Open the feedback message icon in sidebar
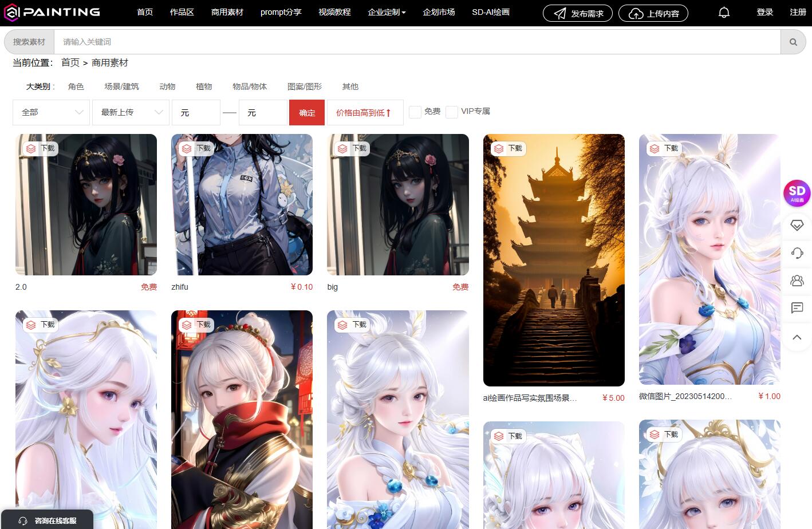 (x=797, y=308)
